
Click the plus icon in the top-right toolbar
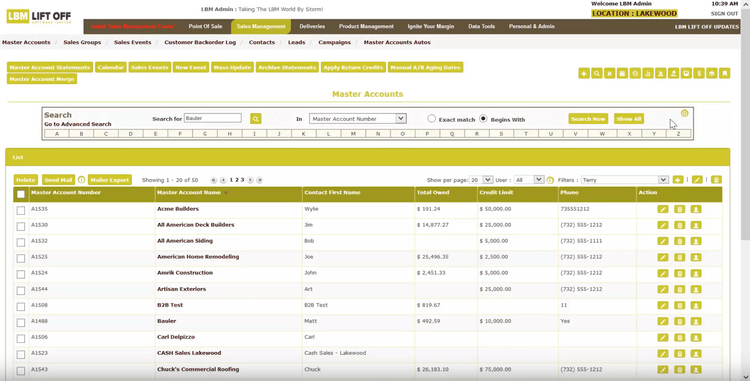(x=584, y=74)
